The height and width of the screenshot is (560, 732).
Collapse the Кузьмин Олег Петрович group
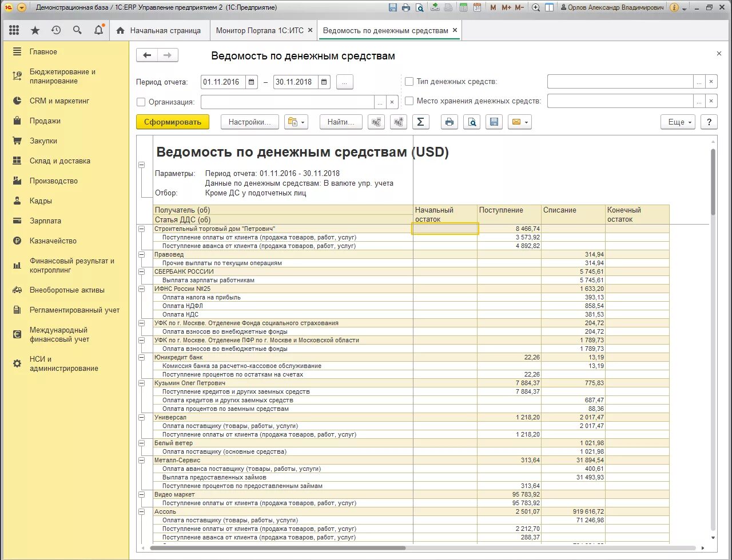[141, 383]
